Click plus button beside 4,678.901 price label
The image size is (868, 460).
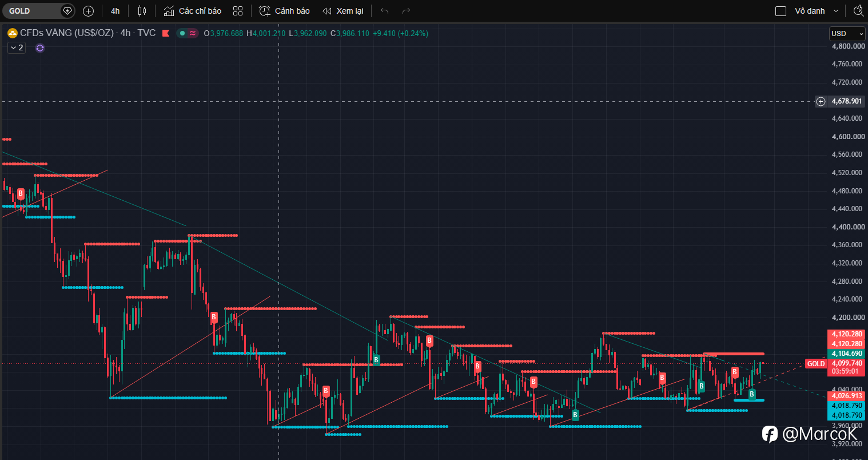821,101
